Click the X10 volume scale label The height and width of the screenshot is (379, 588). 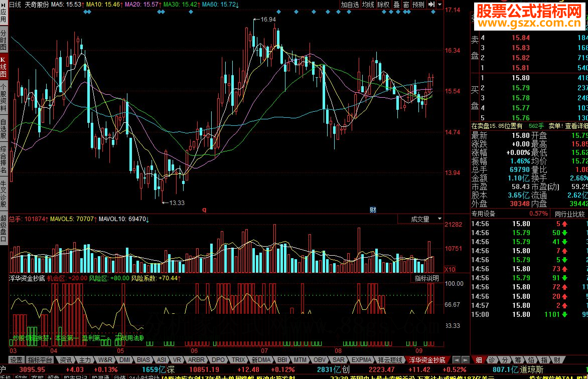pyautogui.click(x=450, y=269)
